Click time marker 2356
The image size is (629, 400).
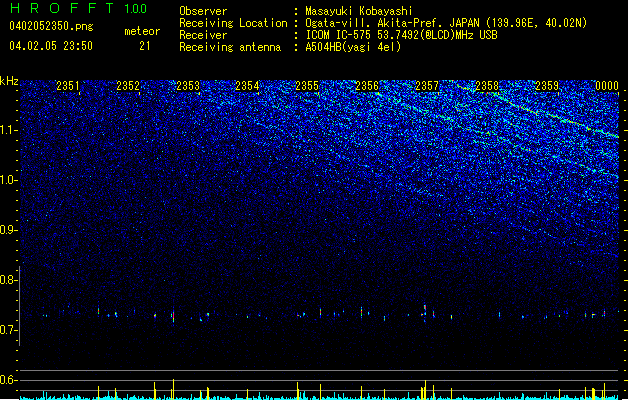click(x=367, y=86)
